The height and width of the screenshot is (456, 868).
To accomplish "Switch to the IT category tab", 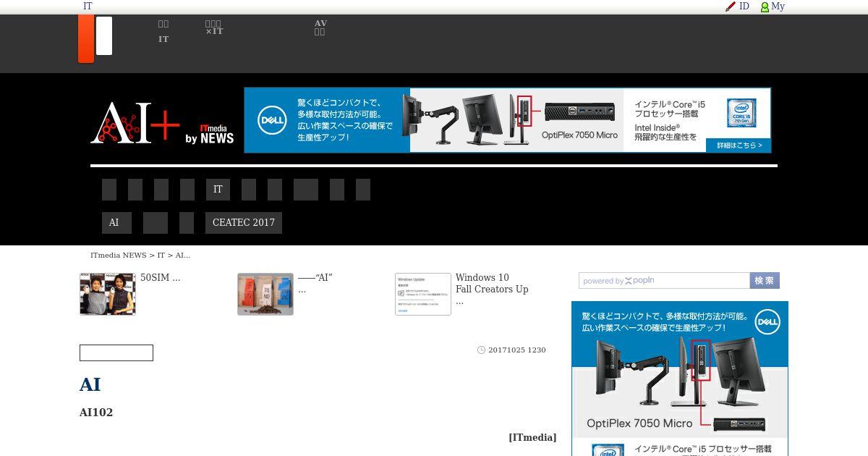I will tap(218, 190).
